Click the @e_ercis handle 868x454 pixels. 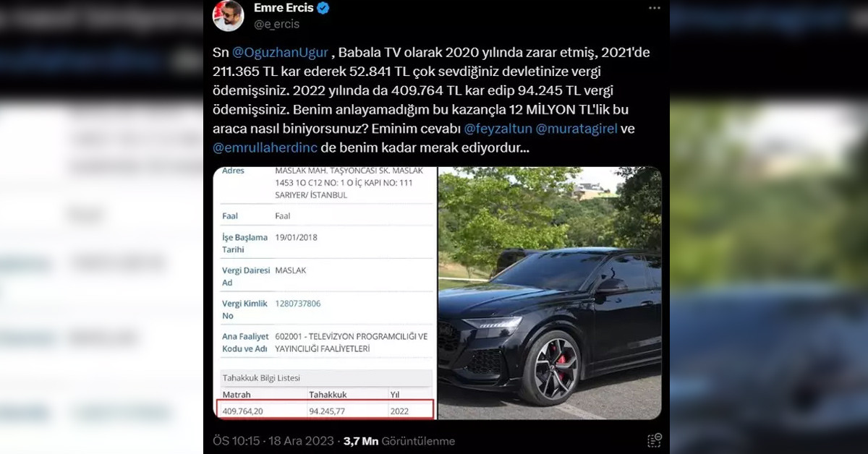276,24
